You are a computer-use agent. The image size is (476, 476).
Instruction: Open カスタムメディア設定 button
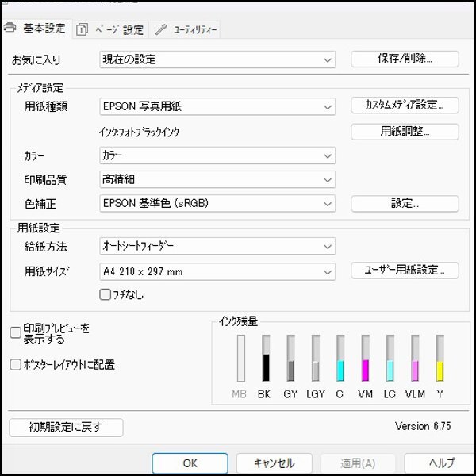click(x=405, y=105)
